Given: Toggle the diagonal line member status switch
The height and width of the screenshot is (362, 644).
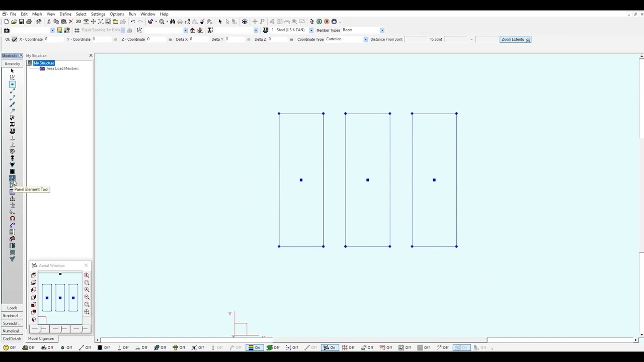Looking at the screenshot, I should click(85, 347).
